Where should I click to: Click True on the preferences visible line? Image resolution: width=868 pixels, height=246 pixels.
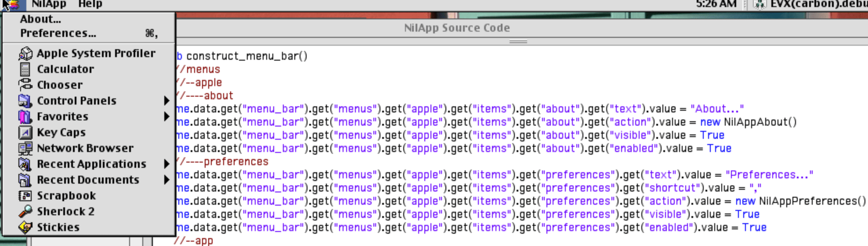pos(747,214)
